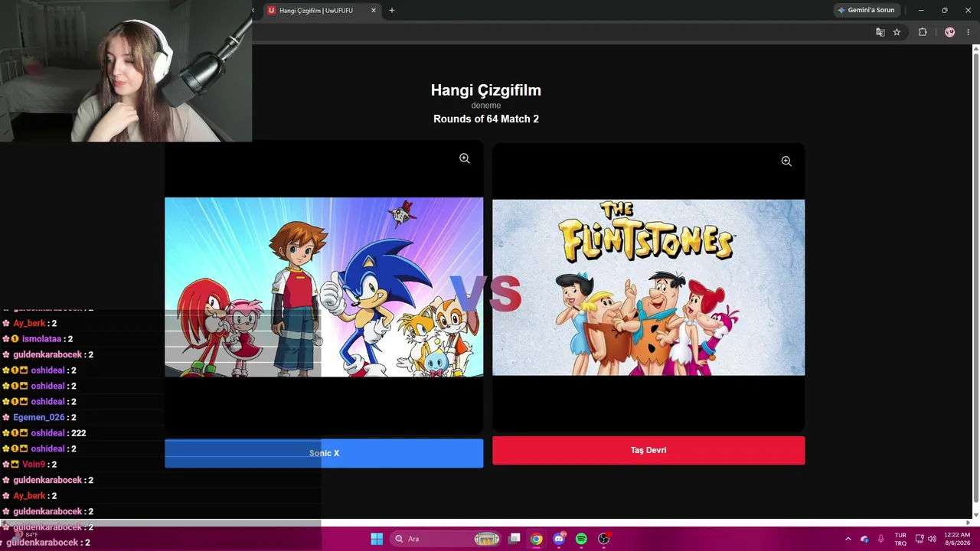Click chat username Voin9
The width and height of the screenshot is (980, 551).
click(x=34, y=465)
